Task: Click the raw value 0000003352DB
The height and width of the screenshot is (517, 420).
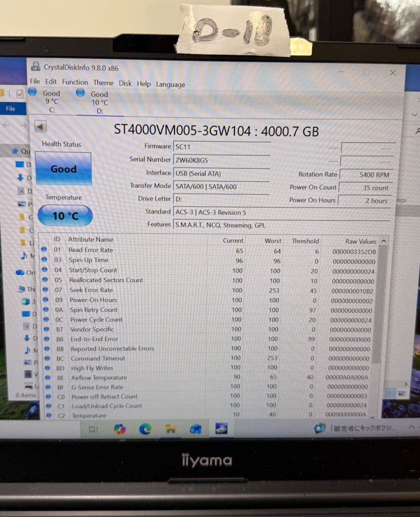Action: pyautogui.click(x=354, y=252)
